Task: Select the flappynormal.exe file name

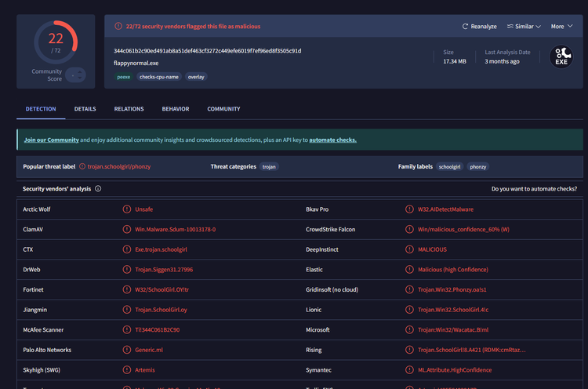Action: (x=136, y=63)
